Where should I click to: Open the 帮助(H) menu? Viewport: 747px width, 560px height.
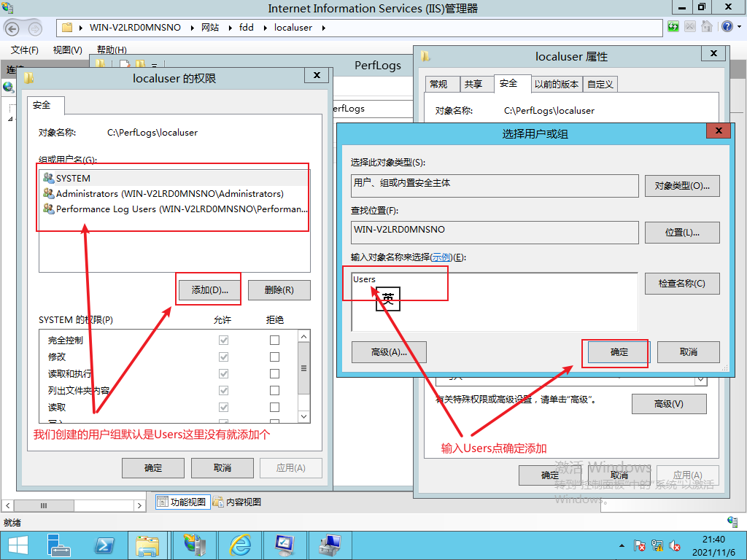point(112,50)
